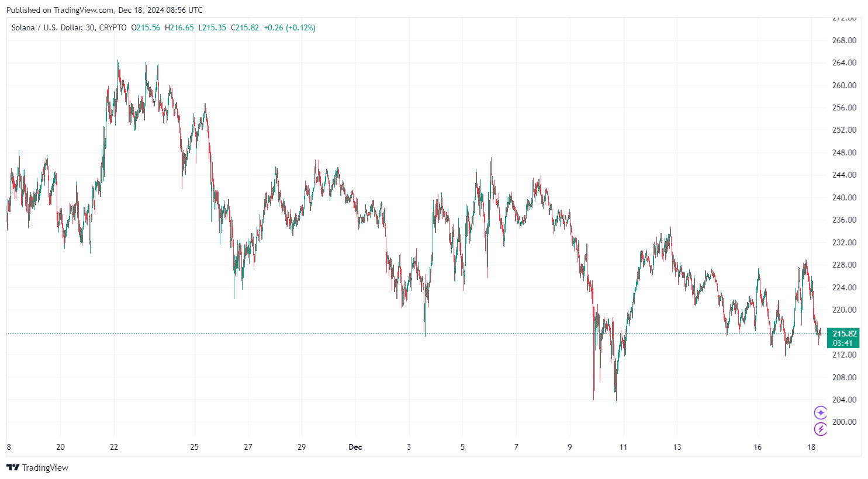Click the chart title Solana / U.S. Dollar
Screen dimensions: 868x479
pyautogui.click(x=47, y=27)
